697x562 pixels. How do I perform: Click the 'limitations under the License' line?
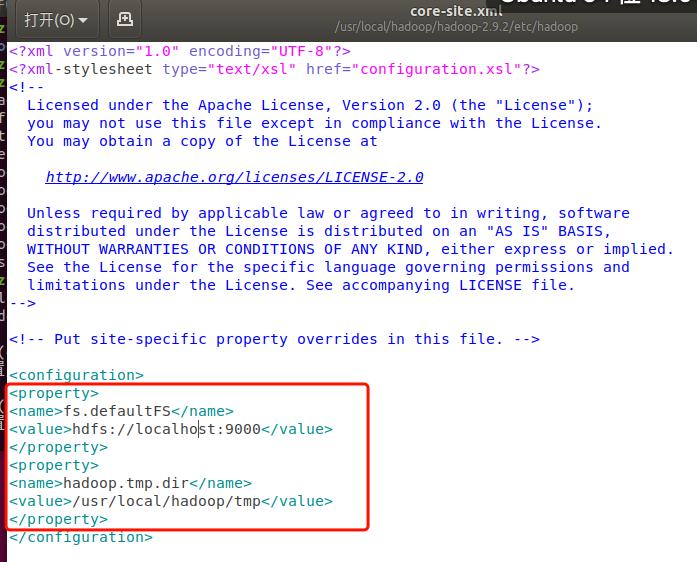coord(301,285)
